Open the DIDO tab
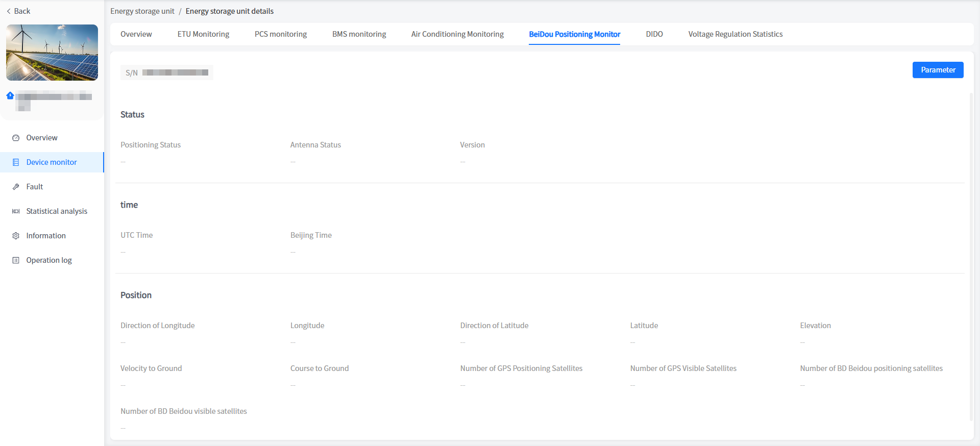Image resolution: width=980 pixels, height=446 pixels. tap(654, 34)
